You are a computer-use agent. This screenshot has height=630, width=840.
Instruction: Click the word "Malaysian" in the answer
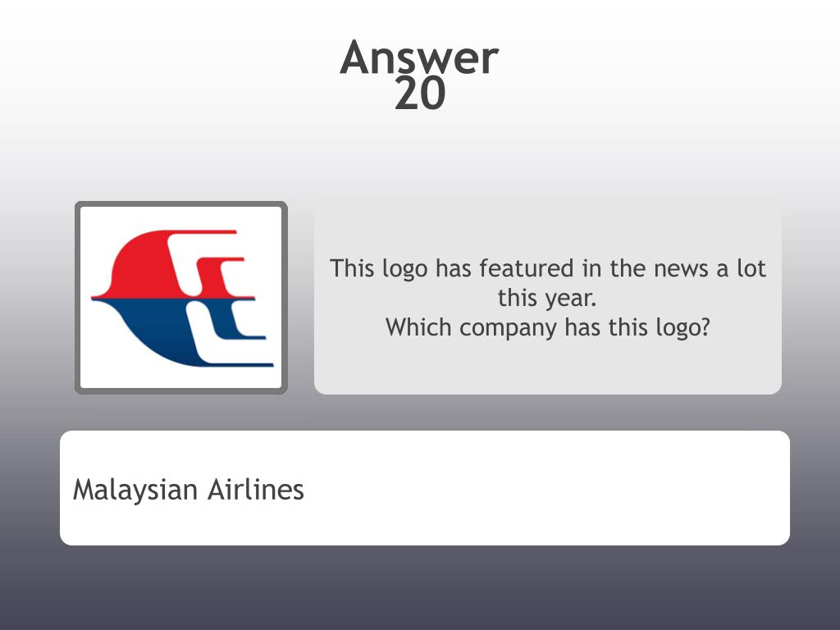click(135, 491)
